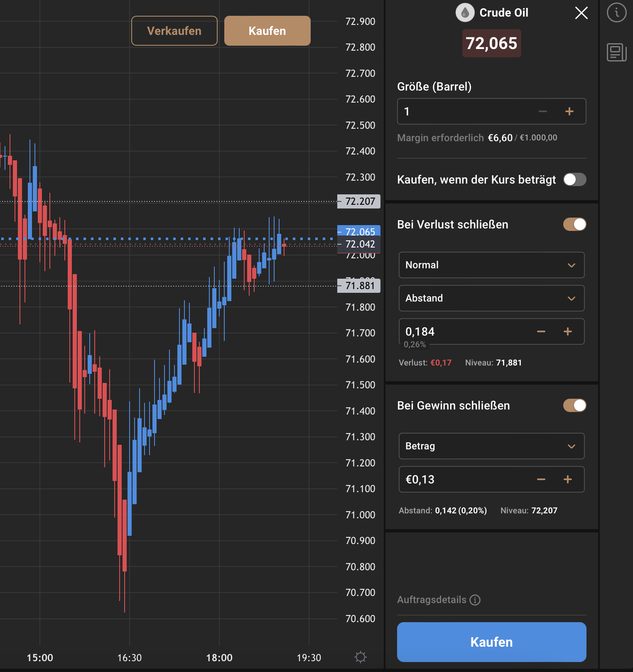Open the Betrag dropdown

[x=492, y=446]
